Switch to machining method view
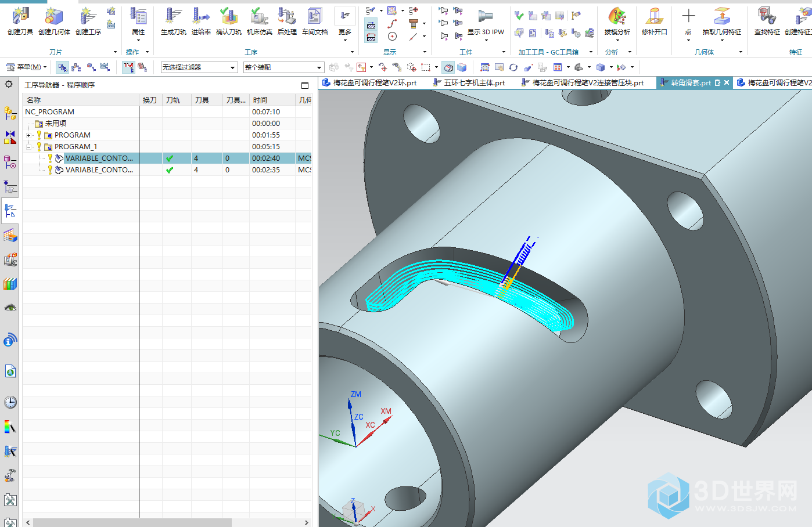Viewport: 812px width, 527px height. point(105,67)
